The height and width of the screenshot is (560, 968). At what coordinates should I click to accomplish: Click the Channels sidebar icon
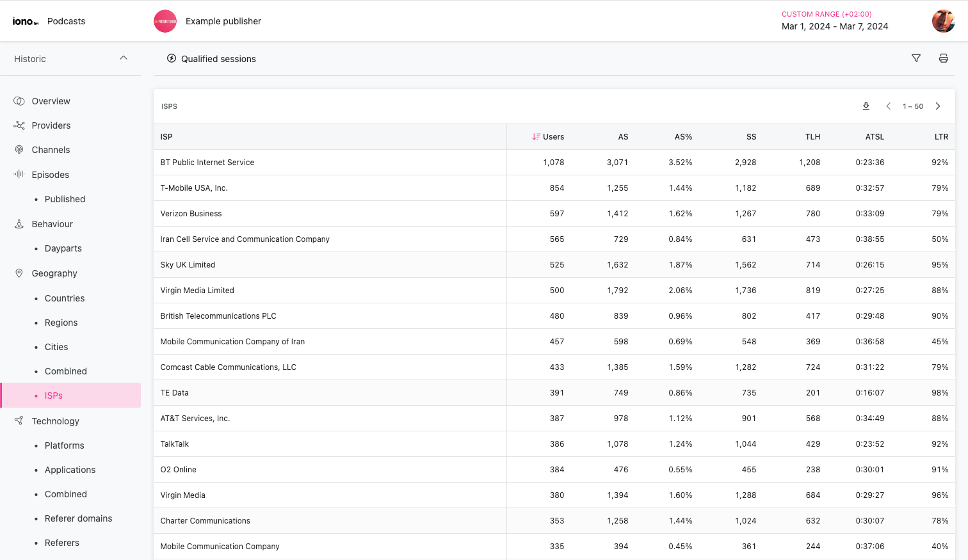tap(19, 150)
